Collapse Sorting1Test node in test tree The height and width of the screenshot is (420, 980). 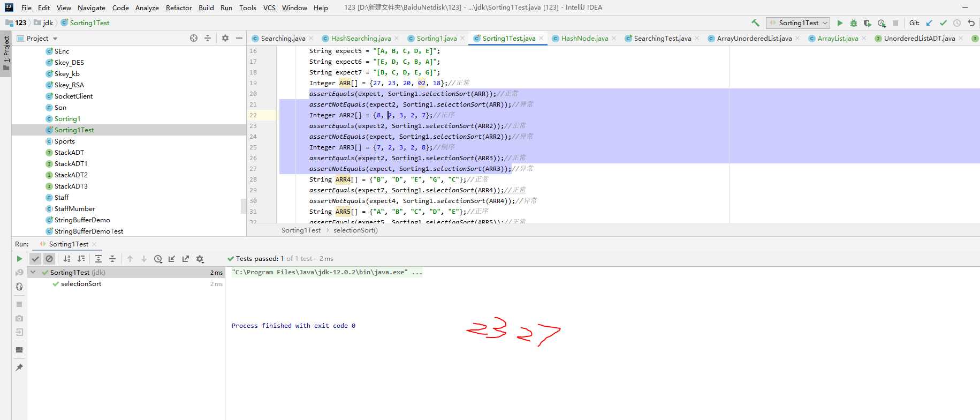[33, 273]
